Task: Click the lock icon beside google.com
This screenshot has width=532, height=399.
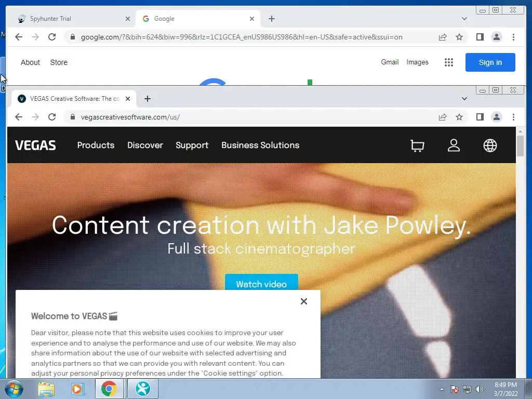Action: (72, 37)
